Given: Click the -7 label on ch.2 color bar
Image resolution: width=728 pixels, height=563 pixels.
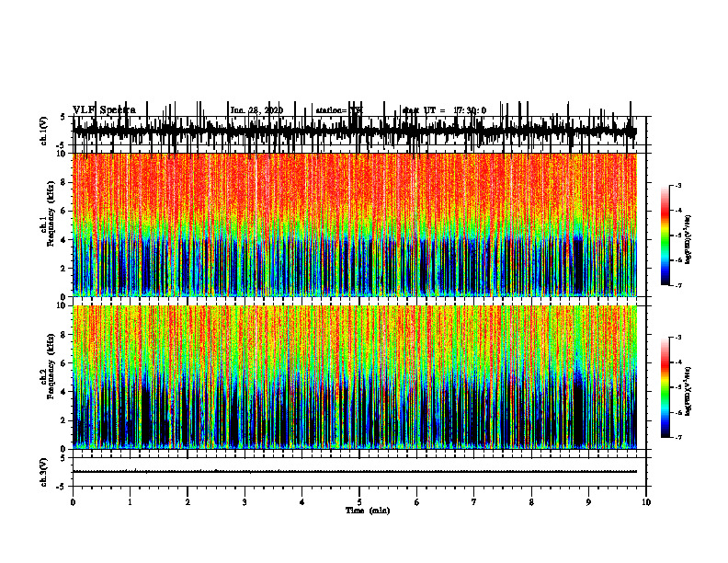Looking at the screenshot, I should 678,438.
